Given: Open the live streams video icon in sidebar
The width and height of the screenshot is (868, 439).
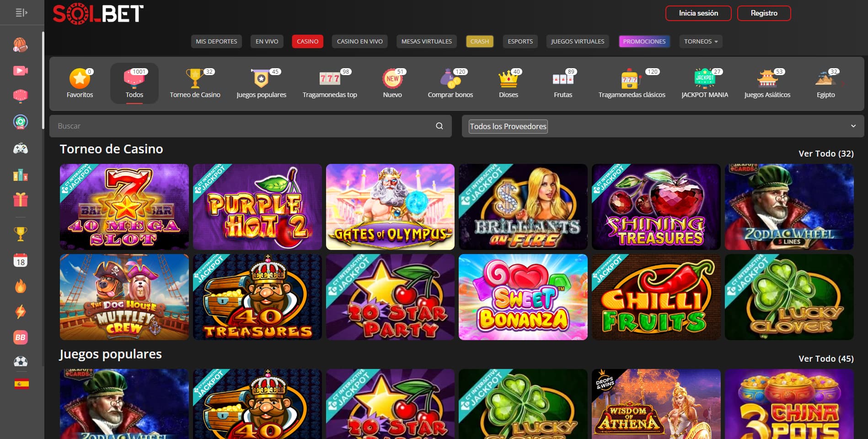Looking at the screenshot, I should tap(20, 70).
